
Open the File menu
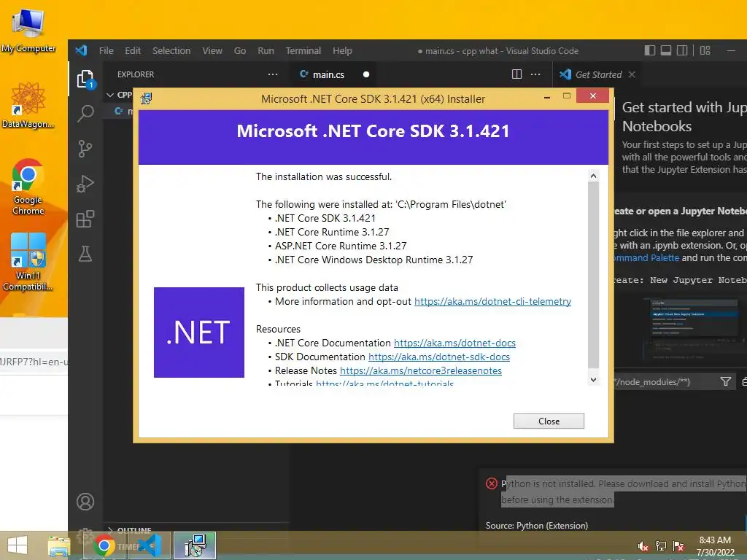pyautogui.click(x=107, y=50)
